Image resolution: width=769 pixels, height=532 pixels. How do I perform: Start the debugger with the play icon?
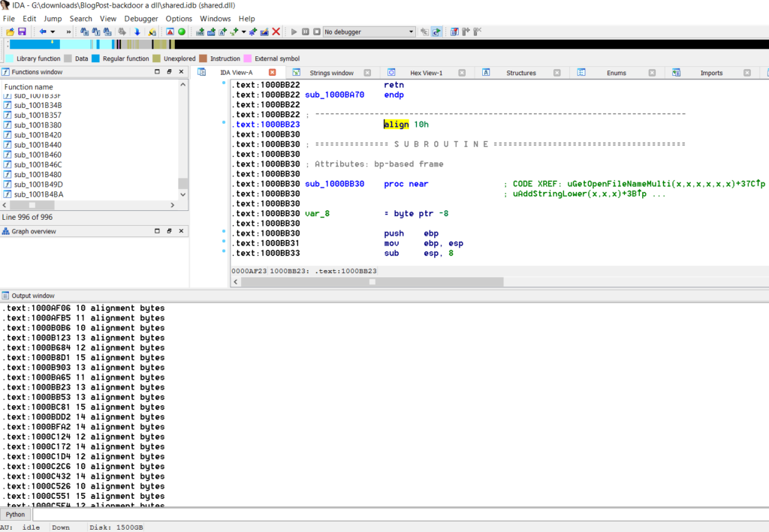(x=294, y=32)
